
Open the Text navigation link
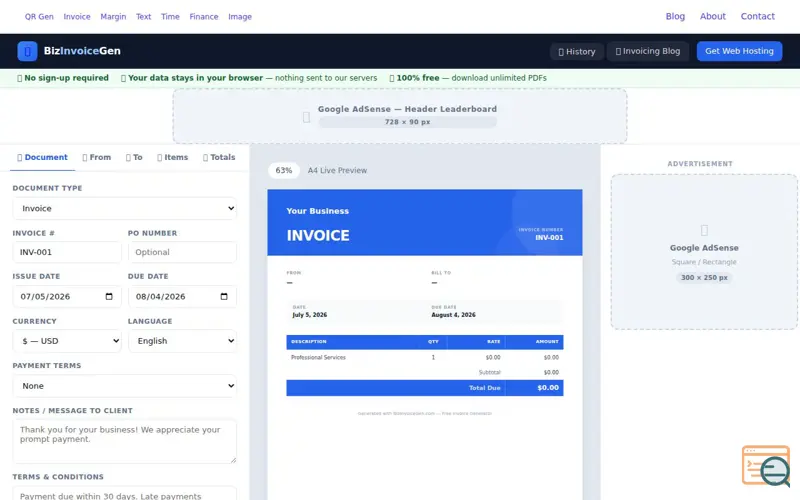tap(143, 16)
